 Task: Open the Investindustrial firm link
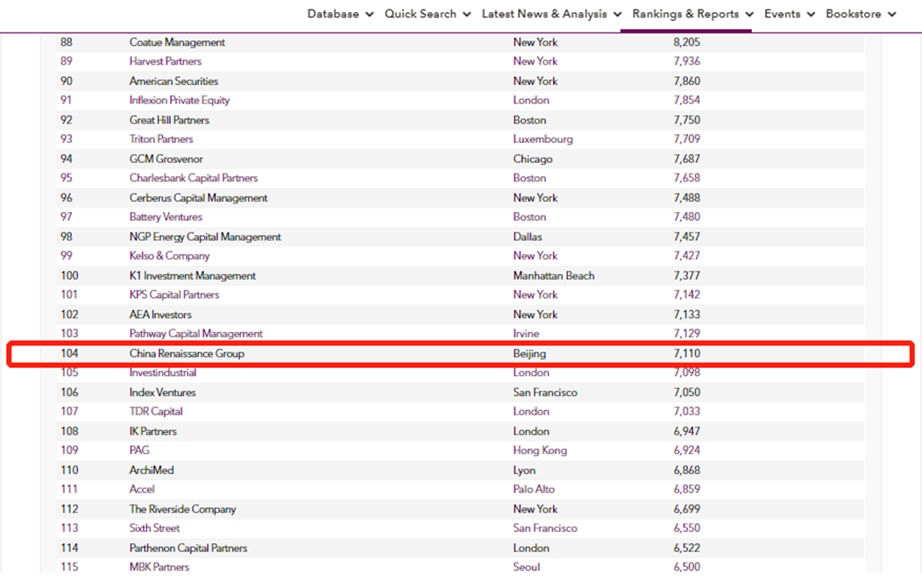[163, 372]
